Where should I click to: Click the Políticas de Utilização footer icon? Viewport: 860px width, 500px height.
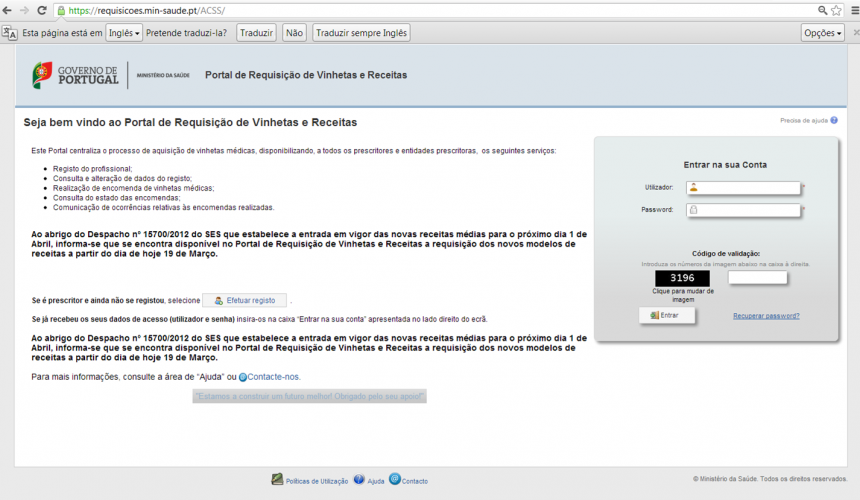(277, 480)
